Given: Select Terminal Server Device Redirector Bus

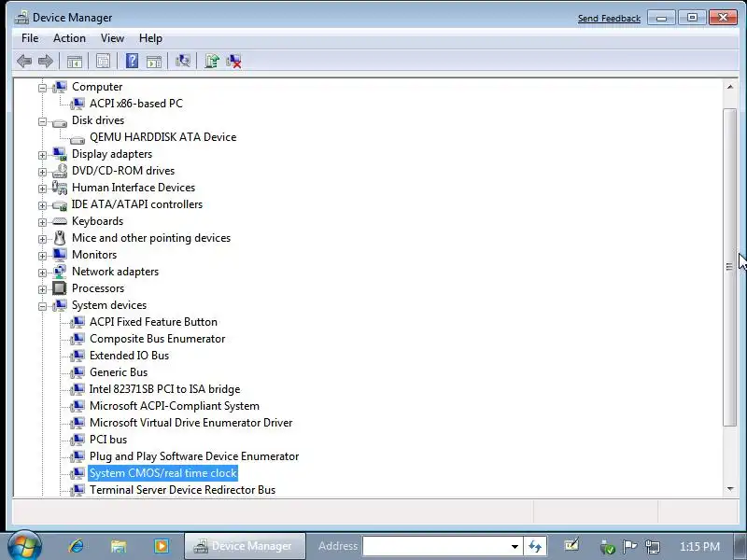Looking at the screenshot, I should click(182, 489).
